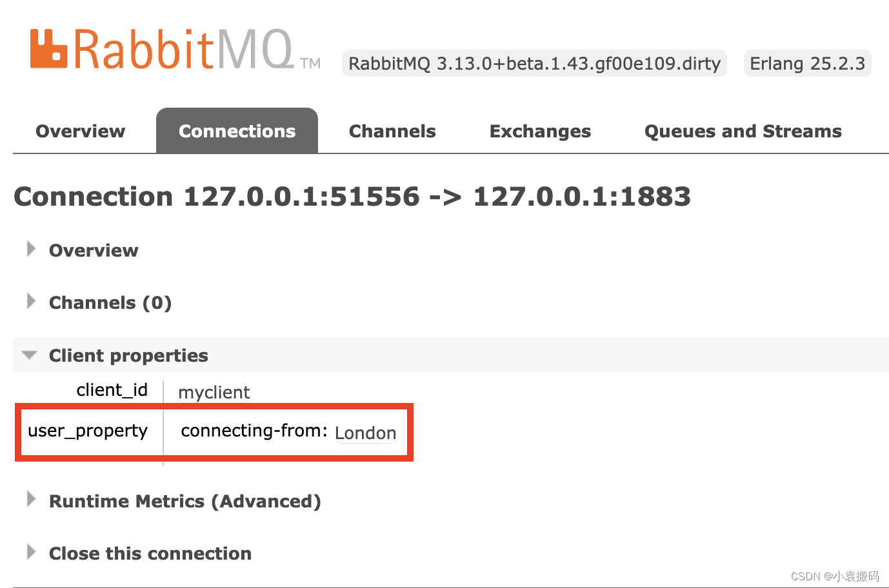Expand the Close this connection section
The image size is (889, 588).
(x=150, y=553)
